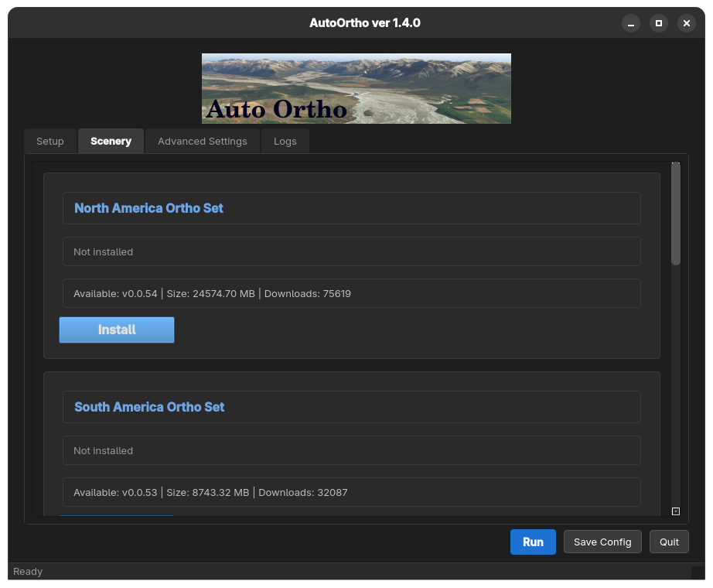Maximize the AutoOrtho window

pyautogui.click(x=659, y=23)
